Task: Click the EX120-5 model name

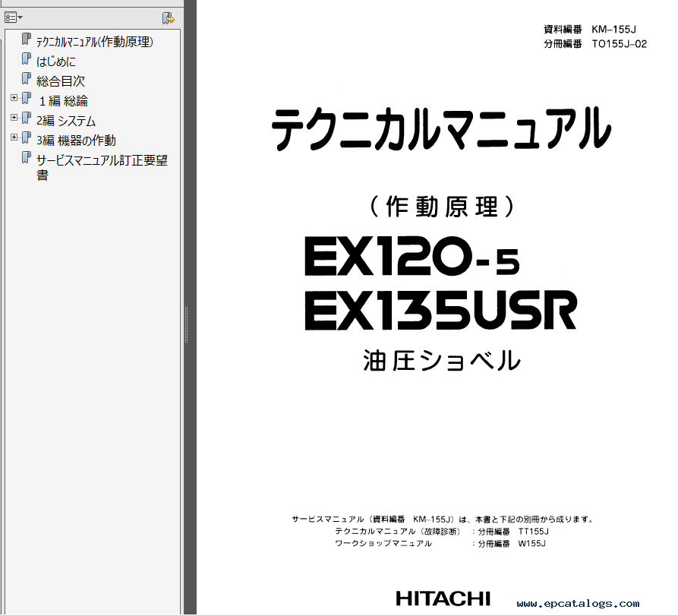Action: click(x=412, y=256)
